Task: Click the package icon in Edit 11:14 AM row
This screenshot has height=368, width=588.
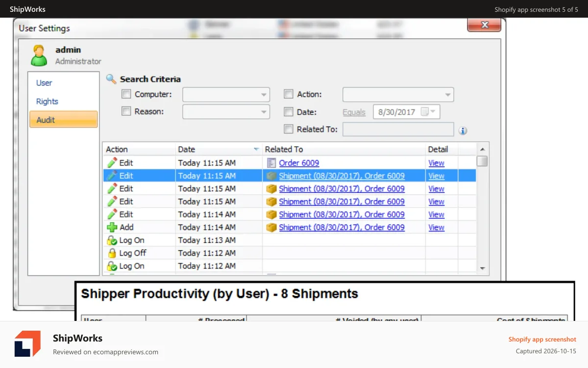Action: [271, 214]
